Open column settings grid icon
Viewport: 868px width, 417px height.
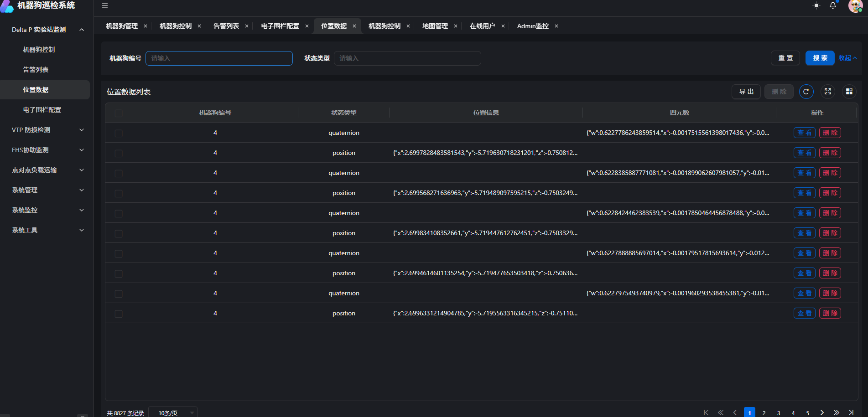coord(849,92)
